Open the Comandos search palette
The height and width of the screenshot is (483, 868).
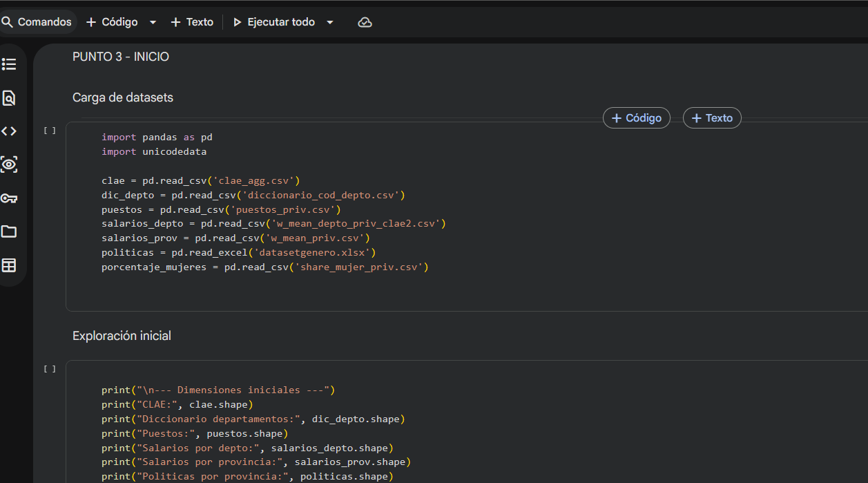pyautogui.click(x=37, y=22)
